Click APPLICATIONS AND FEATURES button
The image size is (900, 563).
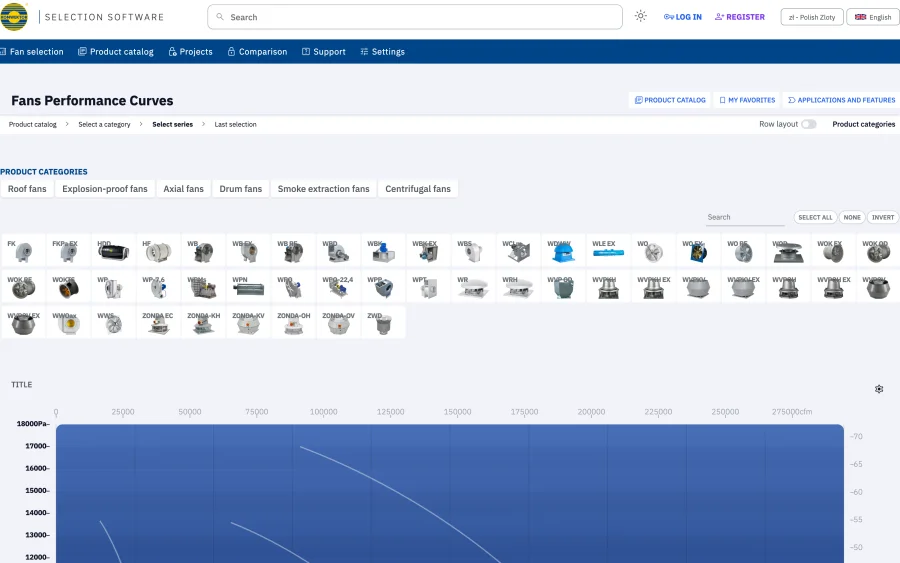(x=841, y=100)
